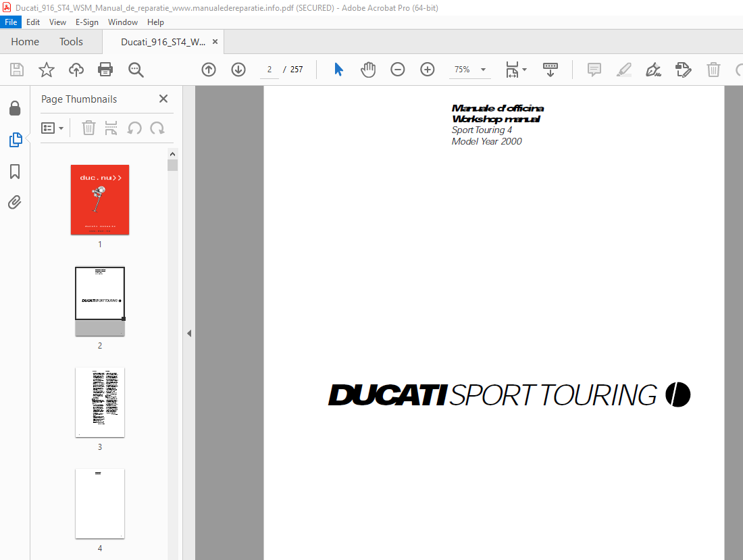Select the highlight text tool
This screenshot has height=560, width=743.
[623, 70]
